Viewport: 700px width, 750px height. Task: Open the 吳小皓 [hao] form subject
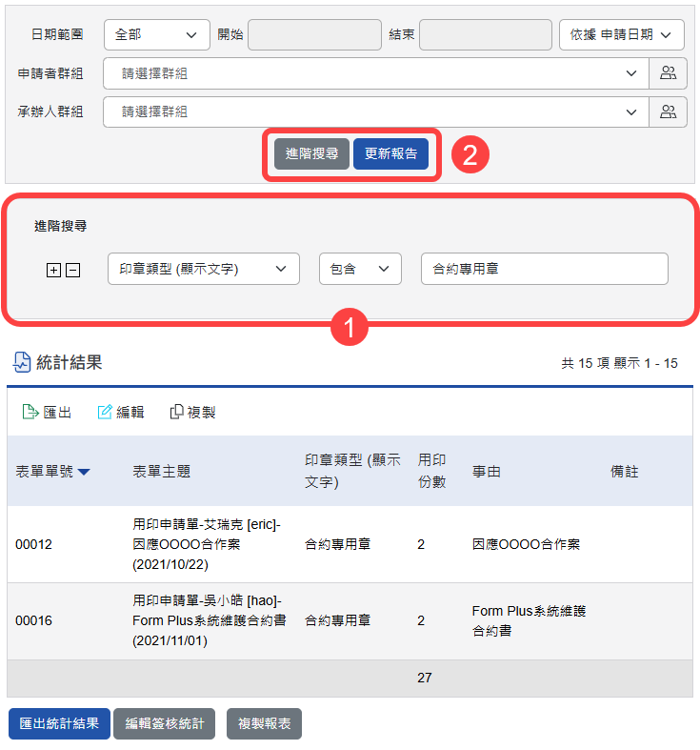[x=210, y=620]
